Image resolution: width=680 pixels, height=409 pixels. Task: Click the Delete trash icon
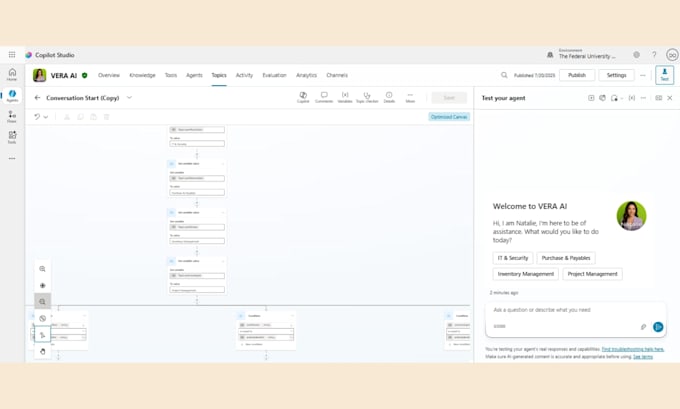tap(107, 117)
